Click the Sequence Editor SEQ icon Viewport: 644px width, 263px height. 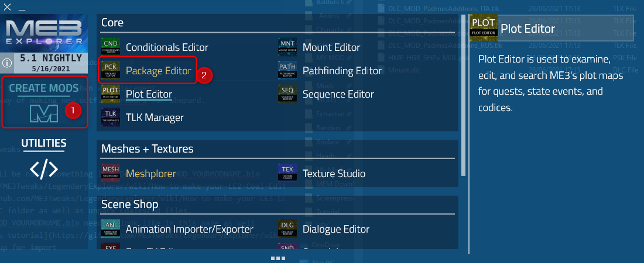coord(287,94)
